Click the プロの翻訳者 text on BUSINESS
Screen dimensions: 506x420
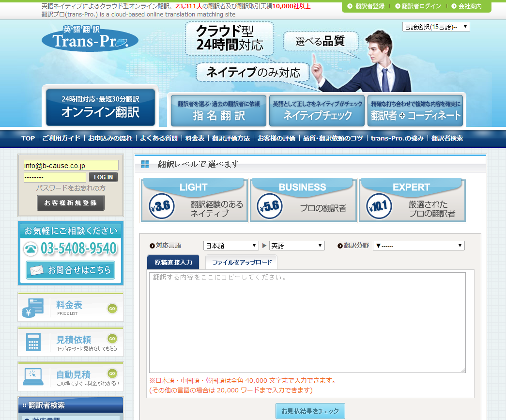pos(323,208)
